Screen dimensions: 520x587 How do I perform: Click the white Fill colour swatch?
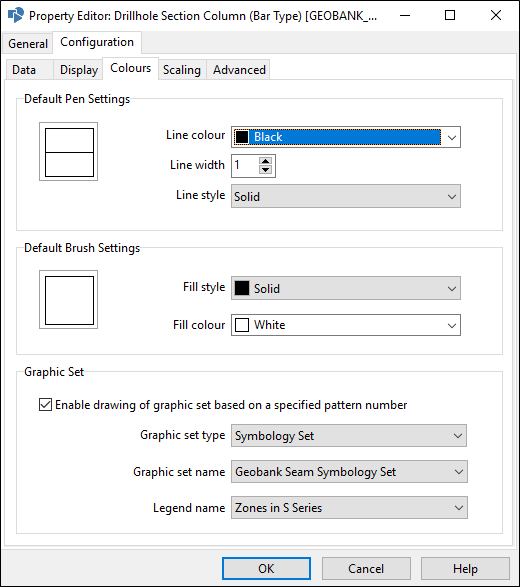click(242, 325)
